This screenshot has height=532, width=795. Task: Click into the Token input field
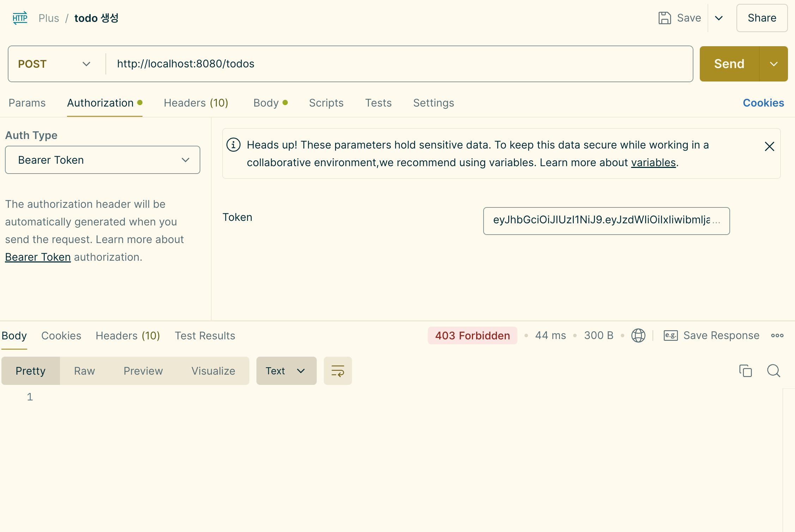[x=606, y=221]
